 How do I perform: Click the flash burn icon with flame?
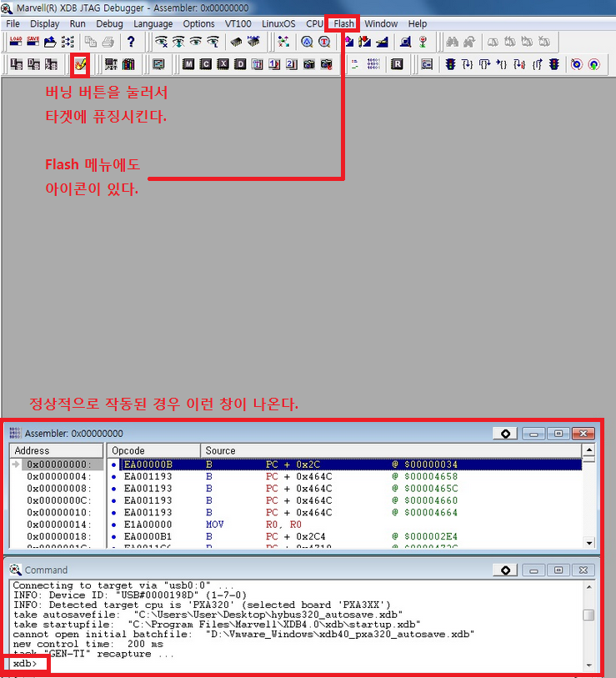tap(80, 65)
